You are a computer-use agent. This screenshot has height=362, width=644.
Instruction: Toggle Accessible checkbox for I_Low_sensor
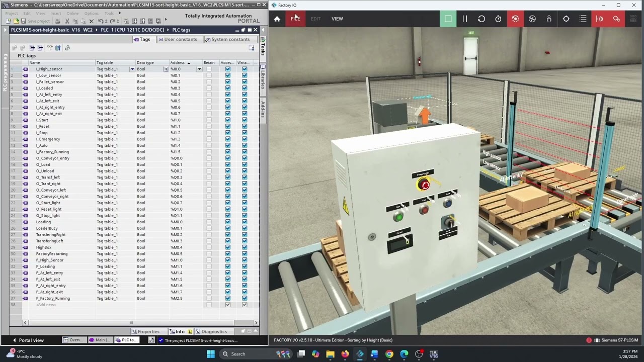pyautogui.click(x=228, y=75)
